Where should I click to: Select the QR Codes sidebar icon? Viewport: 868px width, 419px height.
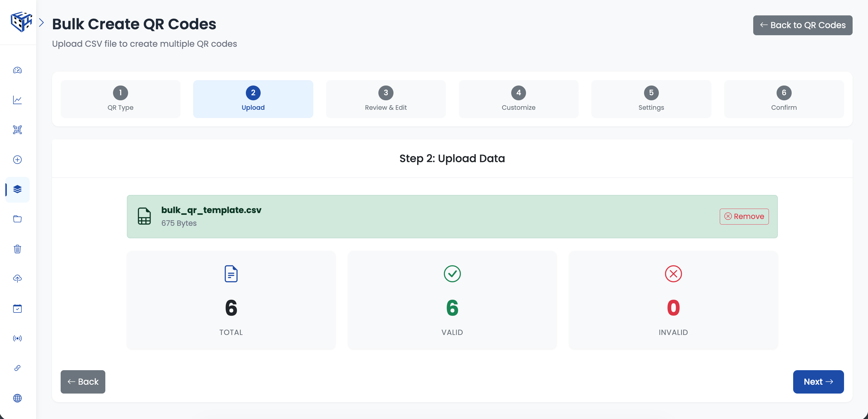pyautogui.click(x=17, y=130)
